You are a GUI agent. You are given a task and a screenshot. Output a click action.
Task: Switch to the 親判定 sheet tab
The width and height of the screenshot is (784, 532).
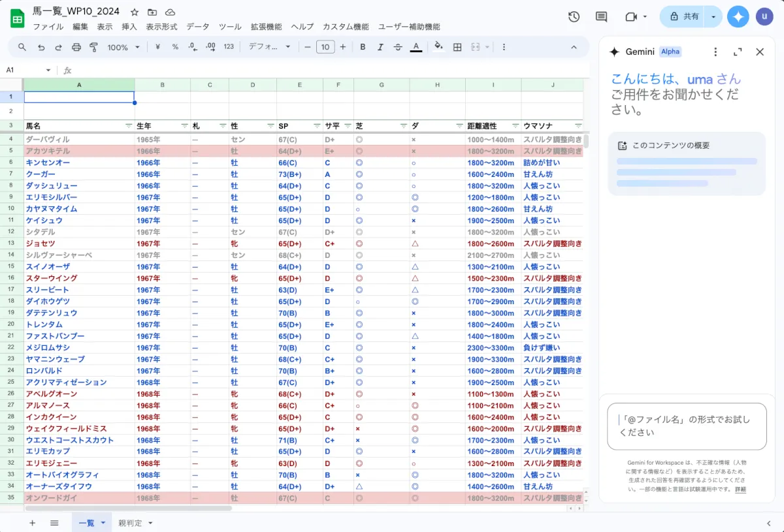(130, 523)
